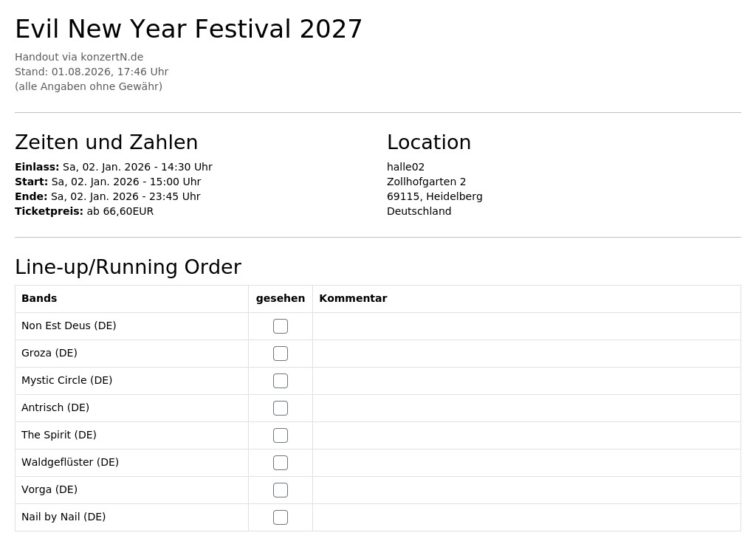
Task: Check the gesehen box for Non Est Deus
Action: pyautogui.click(x=280, y=326)
